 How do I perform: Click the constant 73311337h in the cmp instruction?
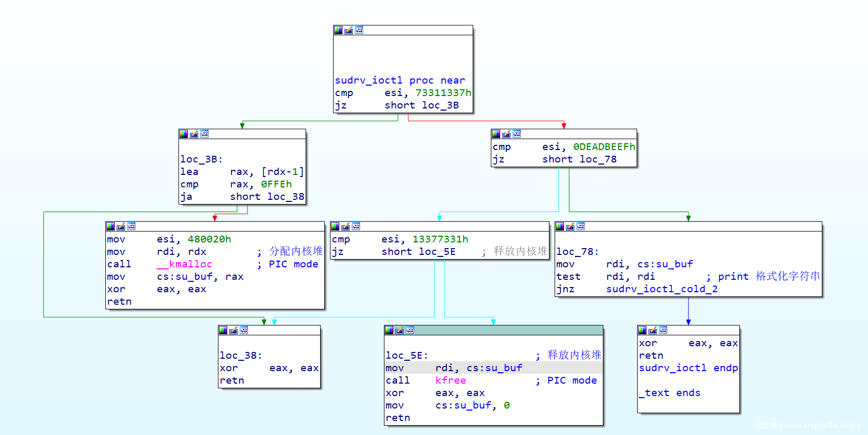[443, 93]
